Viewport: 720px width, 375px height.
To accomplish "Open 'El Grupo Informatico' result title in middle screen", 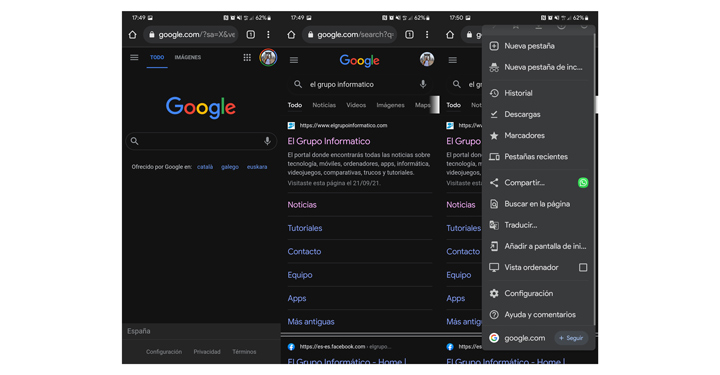I will point(329,141).
